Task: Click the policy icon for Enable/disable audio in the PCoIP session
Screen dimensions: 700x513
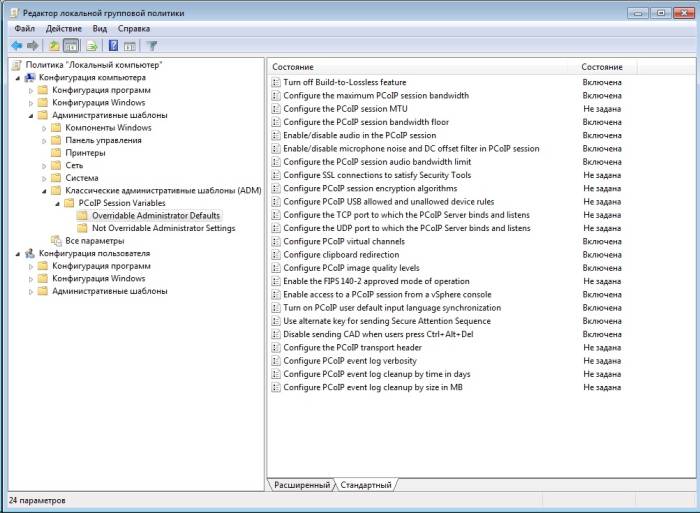Action: tap(276, 135)
